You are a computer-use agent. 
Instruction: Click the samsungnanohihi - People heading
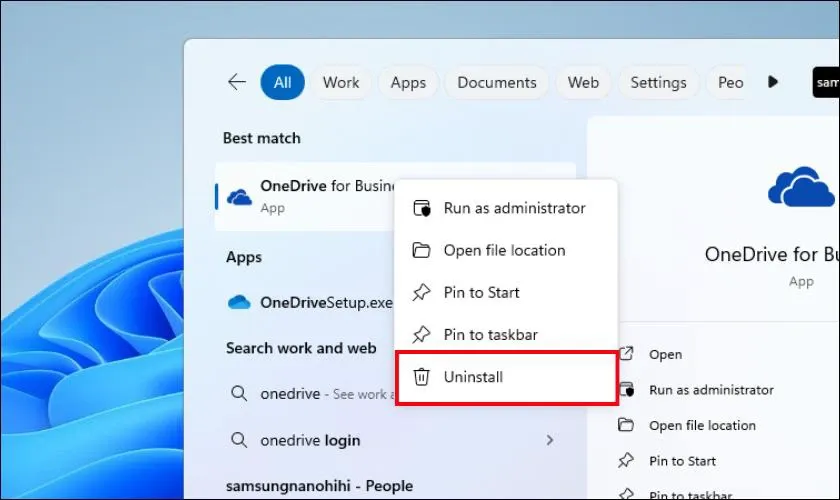pos(319,486)
